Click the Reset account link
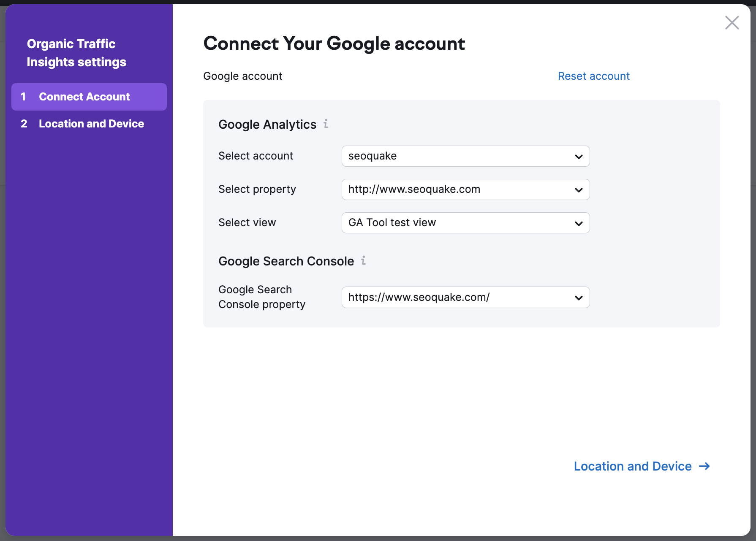Image resolution: width=756 pixels, height=541 pixels. tap(593, 76)
